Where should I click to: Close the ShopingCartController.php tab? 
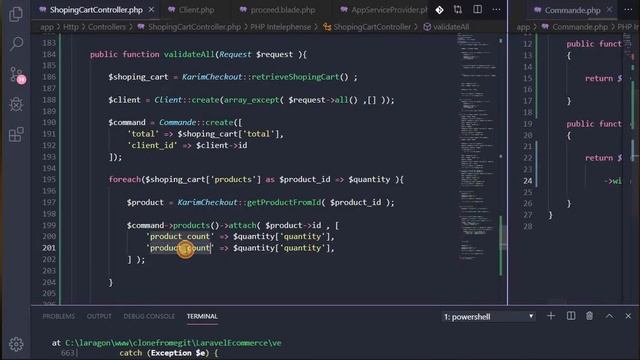(151, 9)
